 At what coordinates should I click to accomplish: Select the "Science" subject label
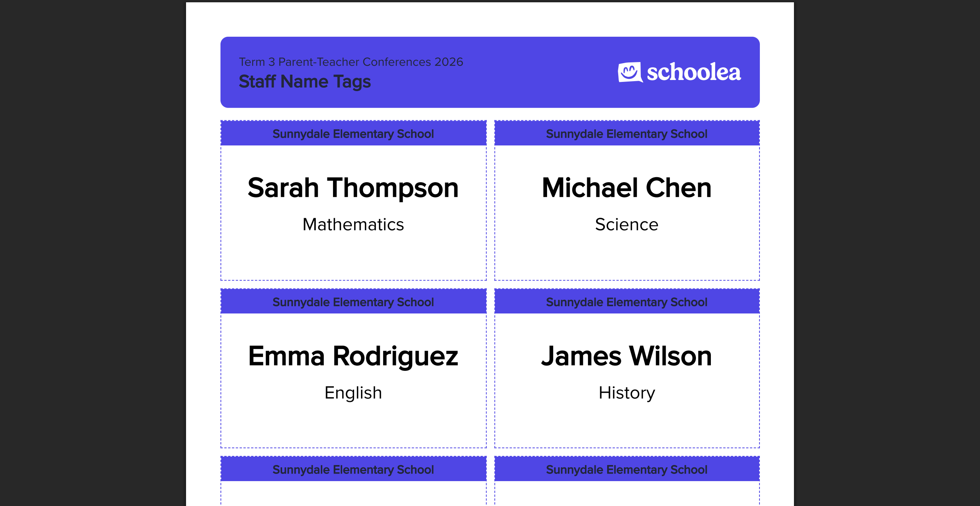tap(627, 225)
